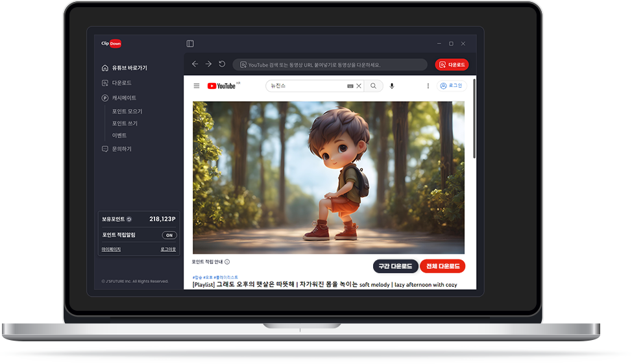The image size is (632, 364).
Task: Click the YouTube search magnifier button
Action: point(373,86)
